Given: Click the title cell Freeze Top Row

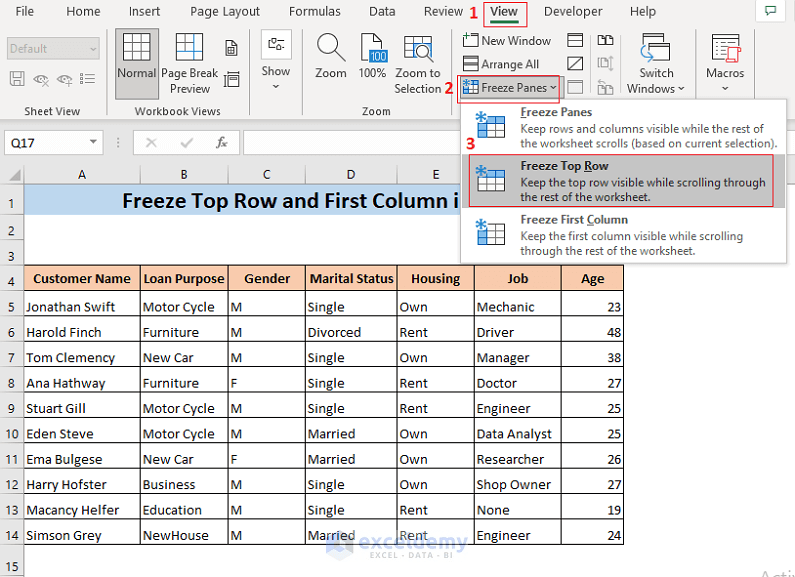Looking at the screenshot, I should 242,200.
